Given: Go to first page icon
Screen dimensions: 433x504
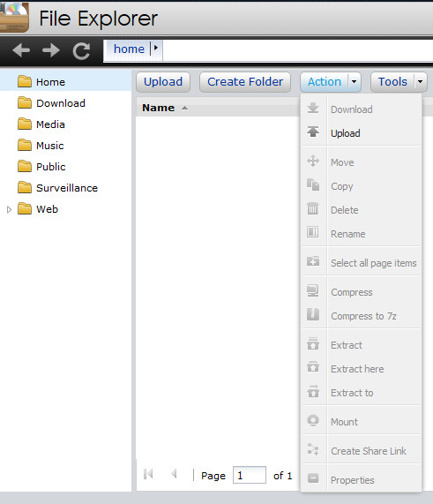Looking at the screenshot, I should pyautogui.click(x=148, y=474).
